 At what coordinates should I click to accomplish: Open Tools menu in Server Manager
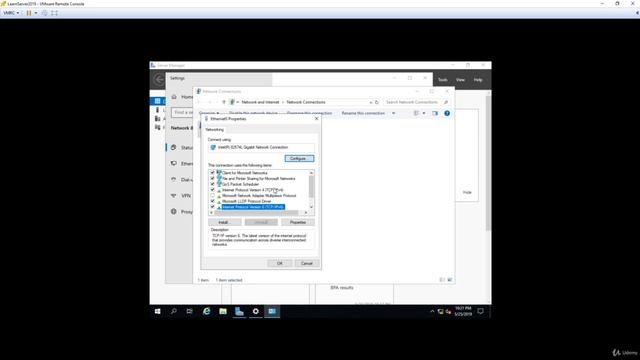[443, 80]
